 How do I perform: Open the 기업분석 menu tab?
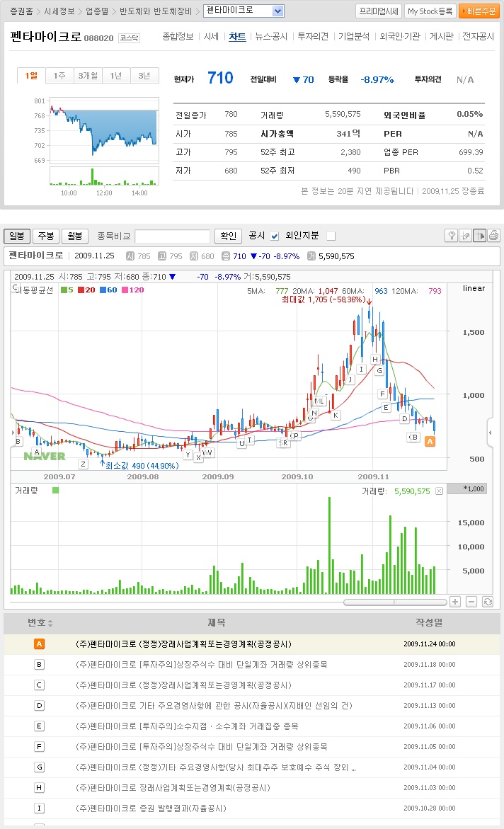pyautogui.click(x=355, y=37)
